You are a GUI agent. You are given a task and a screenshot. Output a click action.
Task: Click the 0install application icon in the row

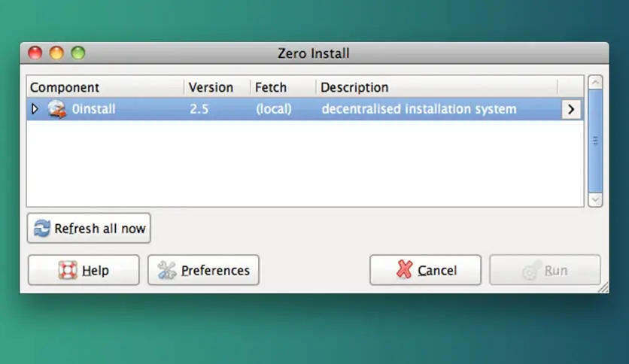pyautogui.click(x=56, y=109)
